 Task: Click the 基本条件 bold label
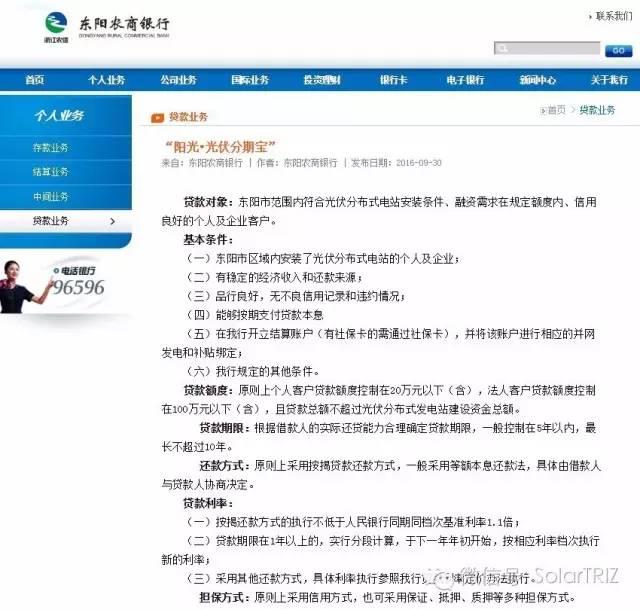(x=208, y=240)
